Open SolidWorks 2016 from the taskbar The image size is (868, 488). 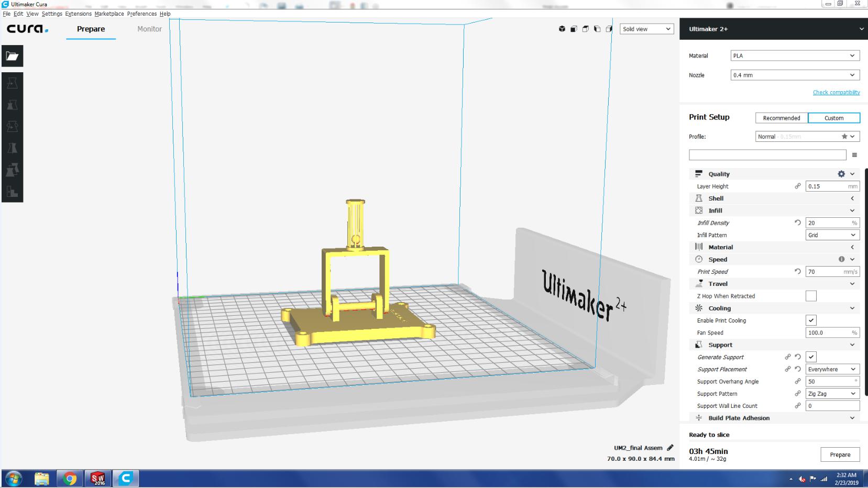pyautogui.click(x=98, y=479)
